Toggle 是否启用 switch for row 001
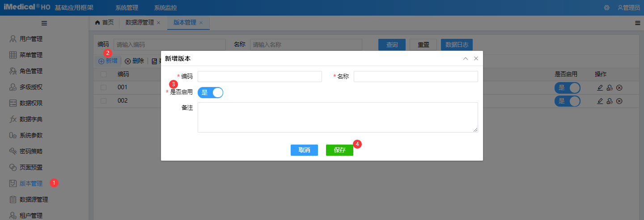The image size is (644, 220). coord(567,88)
